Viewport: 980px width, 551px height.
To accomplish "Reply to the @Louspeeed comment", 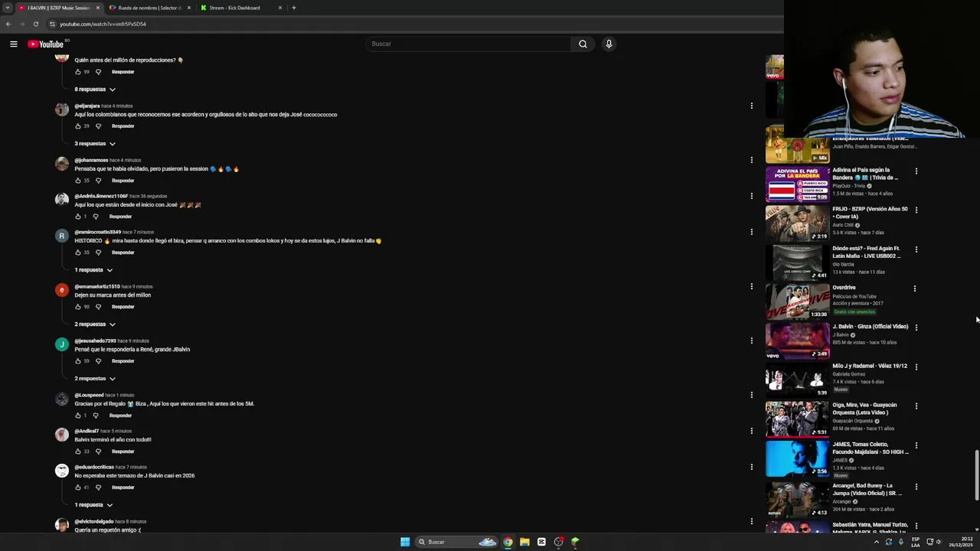I will tap(120, 416).
